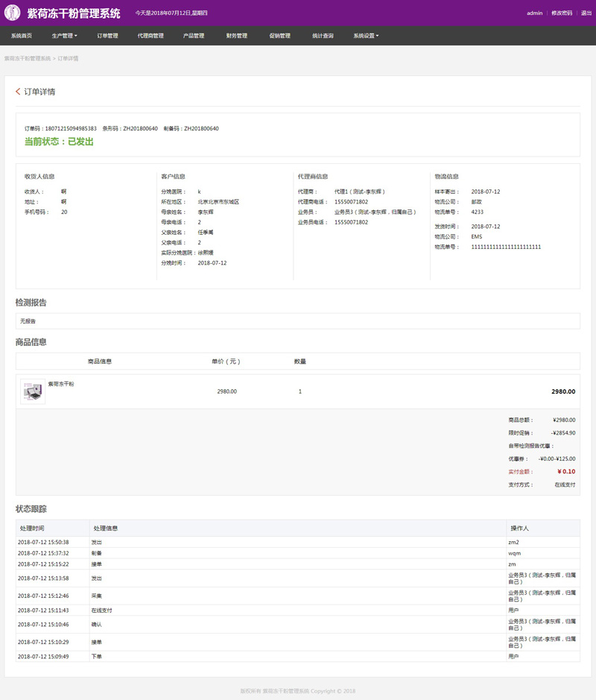The image size is (596, 700).
Task: Expand the 系统设置 dropdown menu
Action: point(366,36)
